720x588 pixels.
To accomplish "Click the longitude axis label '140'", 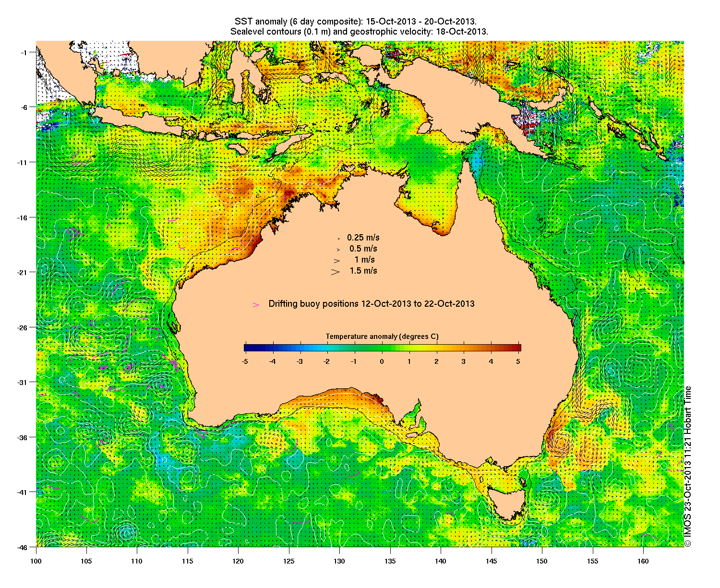I will coord(441,561).
